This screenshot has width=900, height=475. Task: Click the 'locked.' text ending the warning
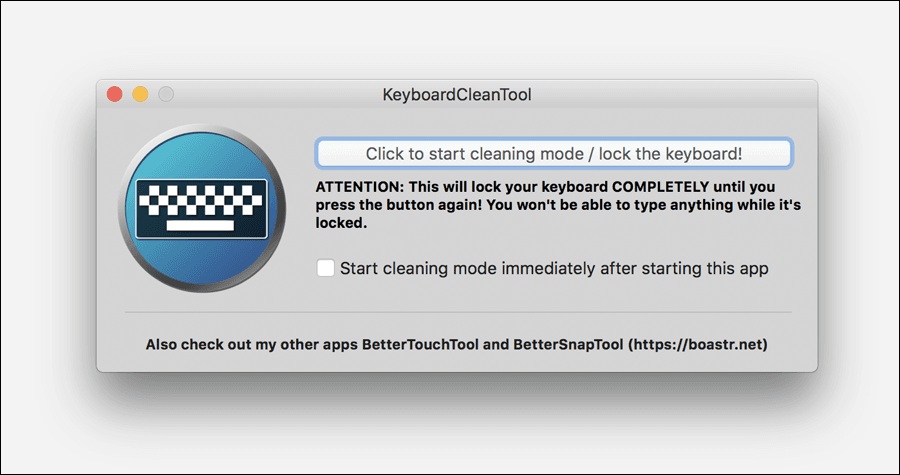click(x=342, y=224)
